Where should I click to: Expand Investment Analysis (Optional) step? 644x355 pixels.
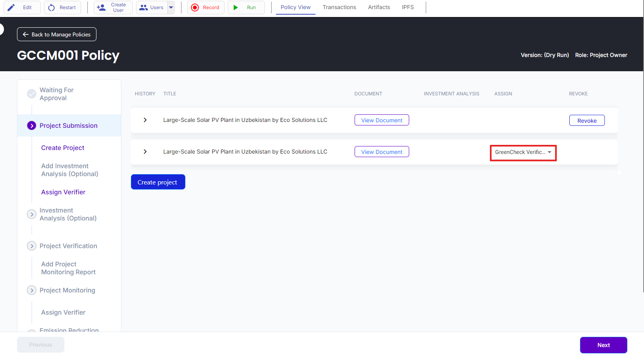(32, 214)
